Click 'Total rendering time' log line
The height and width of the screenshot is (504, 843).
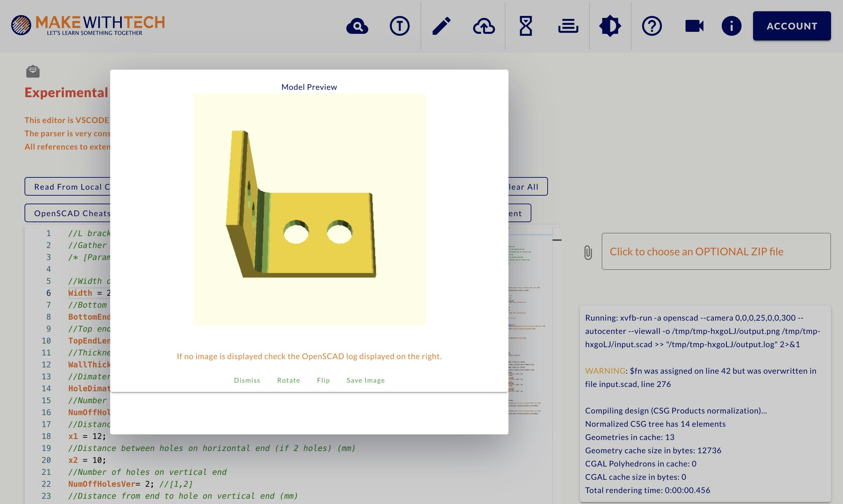[x=648, y=490]
